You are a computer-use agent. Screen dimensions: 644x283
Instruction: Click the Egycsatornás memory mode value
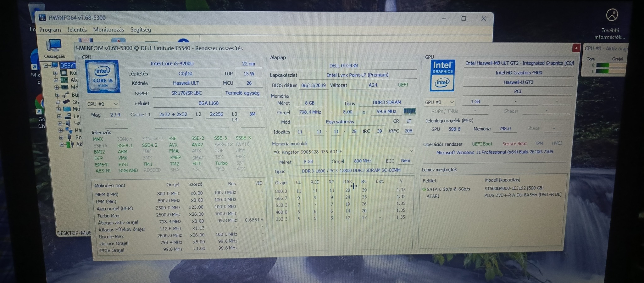pos(340,122)
